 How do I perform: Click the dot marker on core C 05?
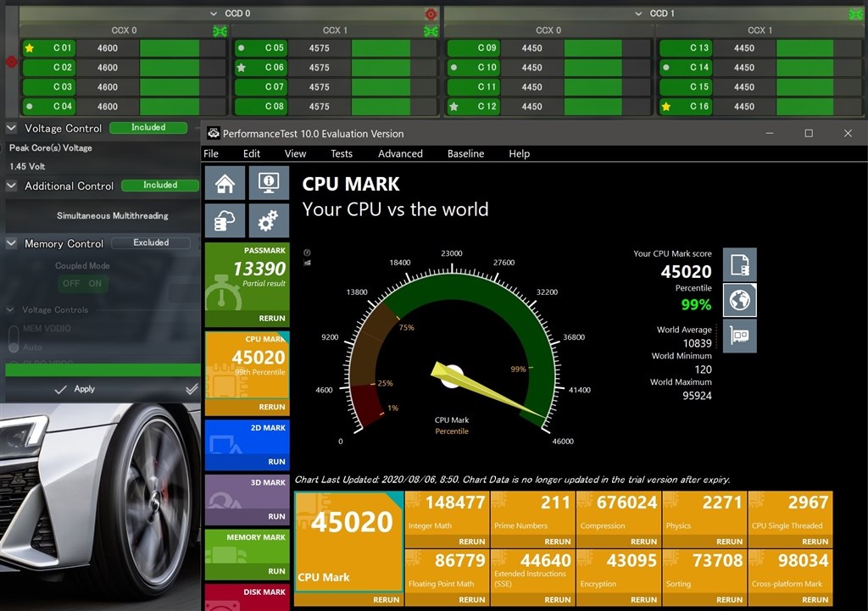[241, 48]
